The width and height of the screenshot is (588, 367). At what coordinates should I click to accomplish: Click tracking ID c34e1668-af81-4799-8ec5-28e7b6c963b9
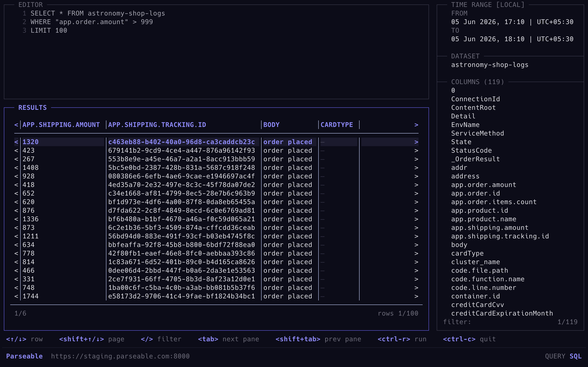[x=182, y=194]
